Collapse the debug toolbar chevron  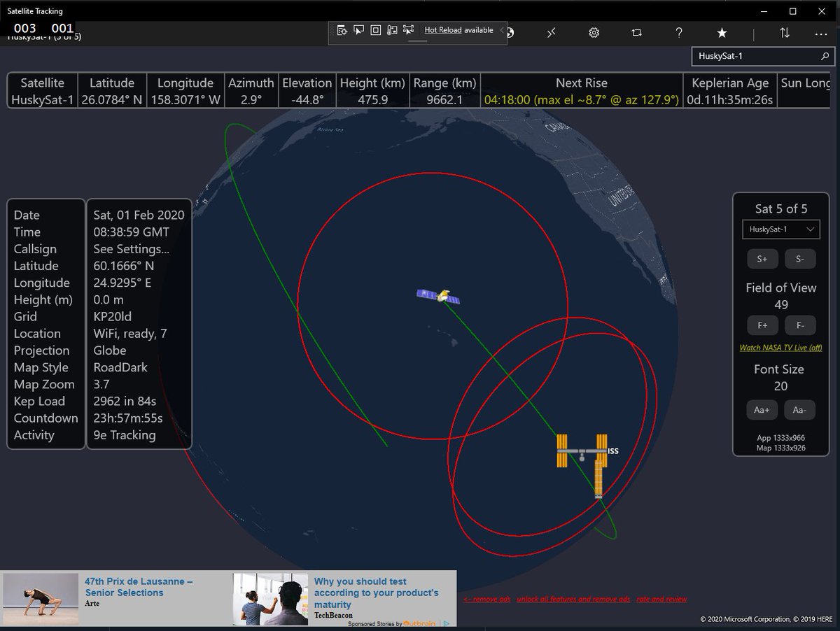[501, 30]
